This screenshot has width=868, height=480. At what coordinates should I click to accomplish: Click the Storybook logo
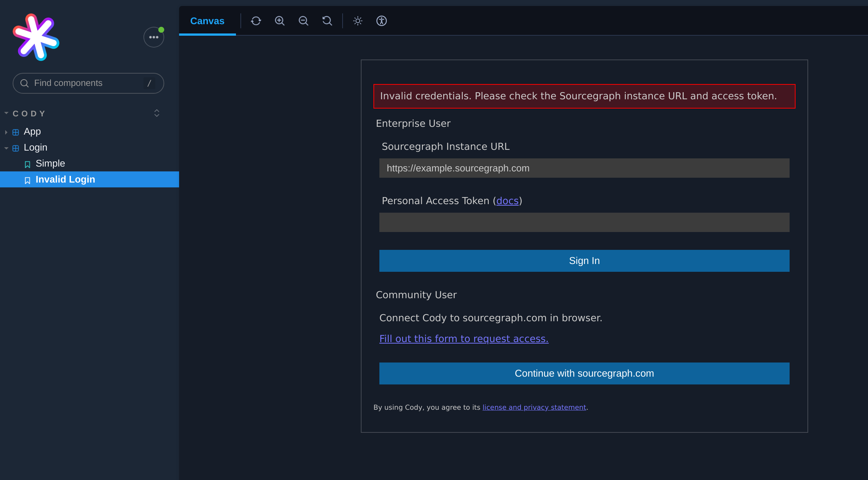[x=36, y=37]
